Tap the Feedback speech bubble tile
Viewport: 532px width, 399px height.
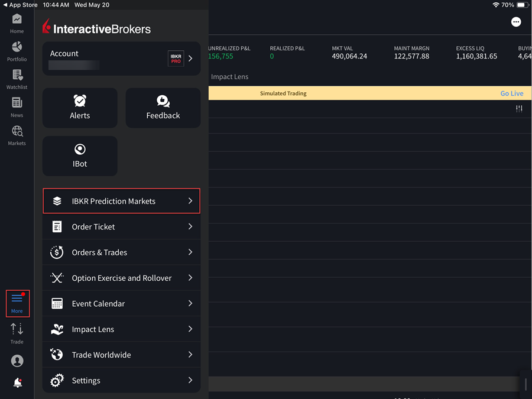(163, 108)
